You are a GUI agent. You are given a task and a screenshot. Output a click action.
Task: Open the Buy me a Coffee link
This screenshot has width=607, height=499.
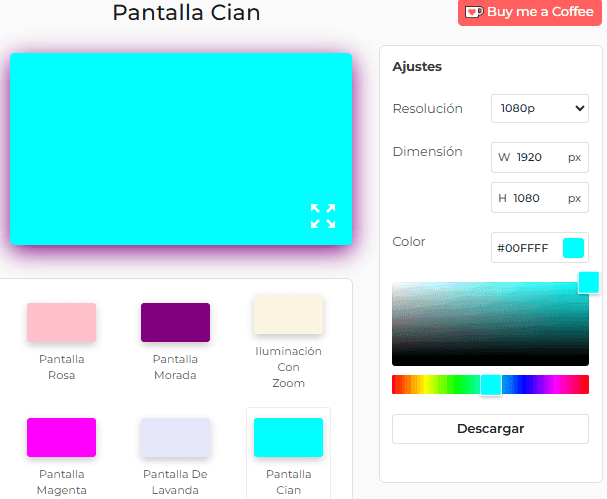(530, 12)
